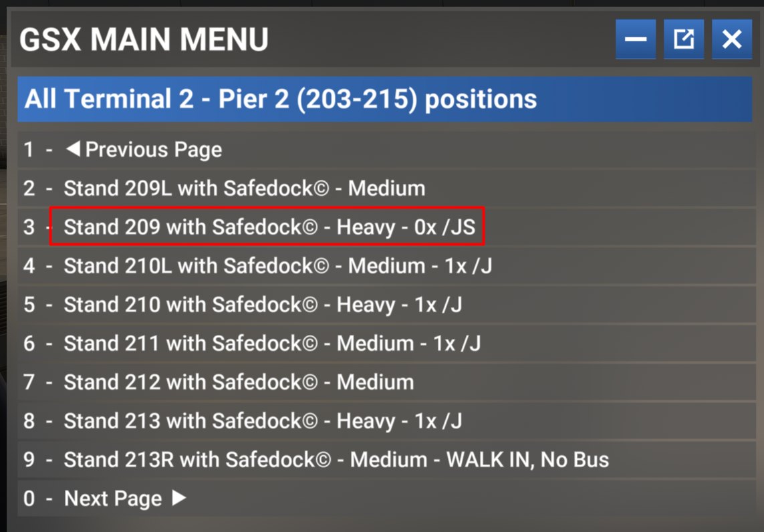764x532 pixels.
Task: Pick Stand 210 Heavy 1x /J
Action: (x=262, y=305)
